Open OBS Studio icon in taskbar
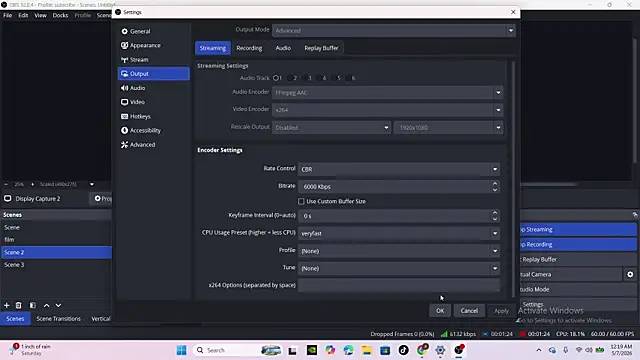Screen dimensions: 640x360 (459, 350)
